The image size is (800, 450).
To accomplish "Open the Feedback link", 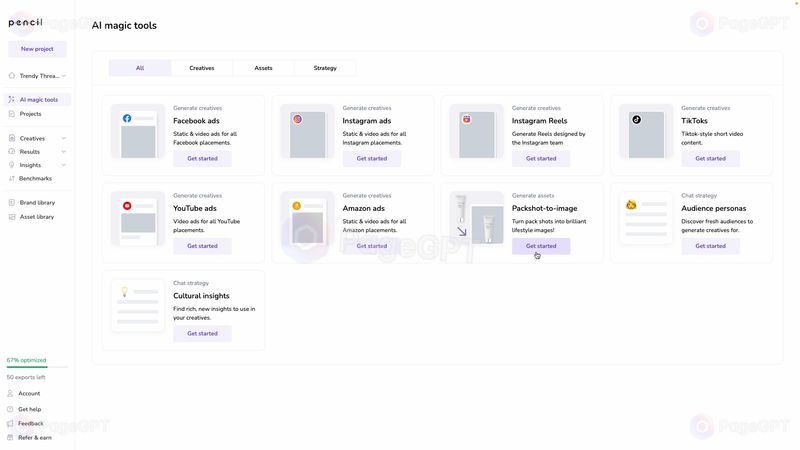I will [x=31, y=423].
